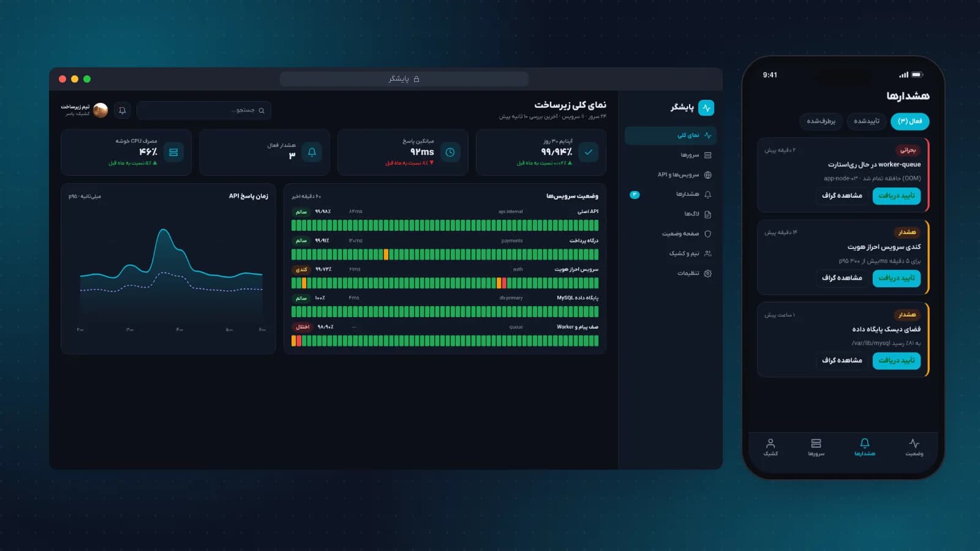
Task: View graph for worker-queue alert
Action: [842, 196]
